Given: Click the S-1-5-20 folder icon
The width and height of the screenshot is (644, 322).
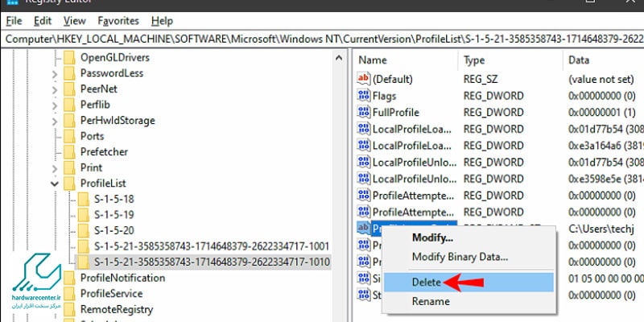Looking at the screenshot, I should coord(84,230).
